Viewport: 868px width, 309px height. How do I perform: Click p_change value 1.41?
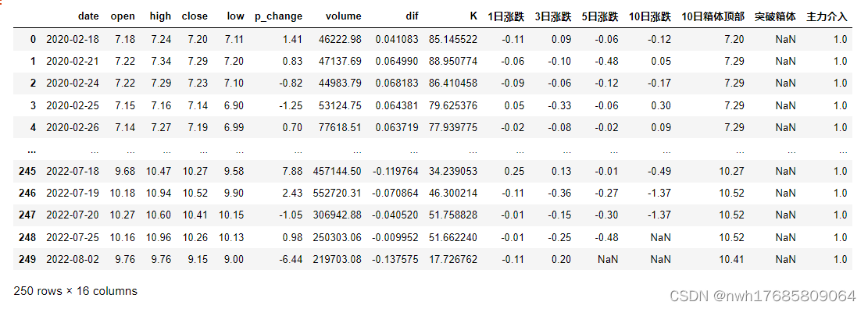(294, 39)
